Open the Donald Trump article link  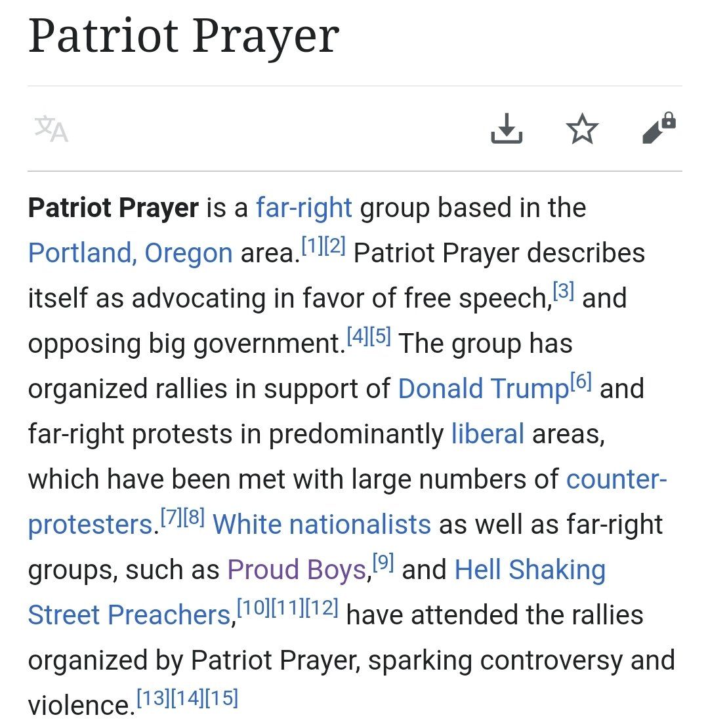point(483,389)
